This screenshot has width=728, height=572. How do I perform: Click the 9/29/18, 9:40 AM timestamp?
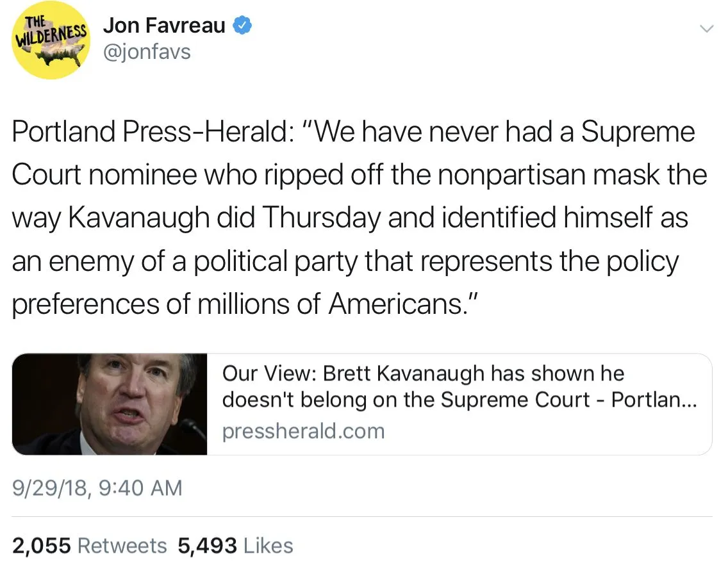pyautogui.click(x=97, y=489)
